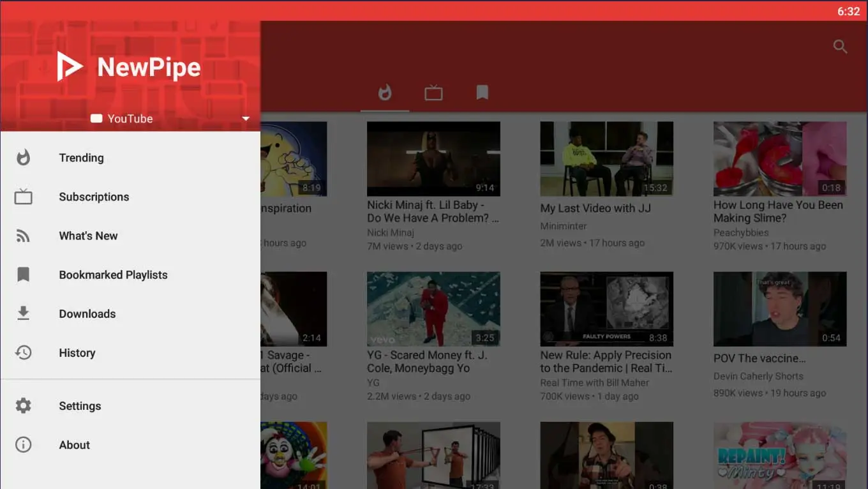Screen dimensions: 868x489
Task: Play the YG Scared Money video thumbnail
Action: (x=433, y=309)
